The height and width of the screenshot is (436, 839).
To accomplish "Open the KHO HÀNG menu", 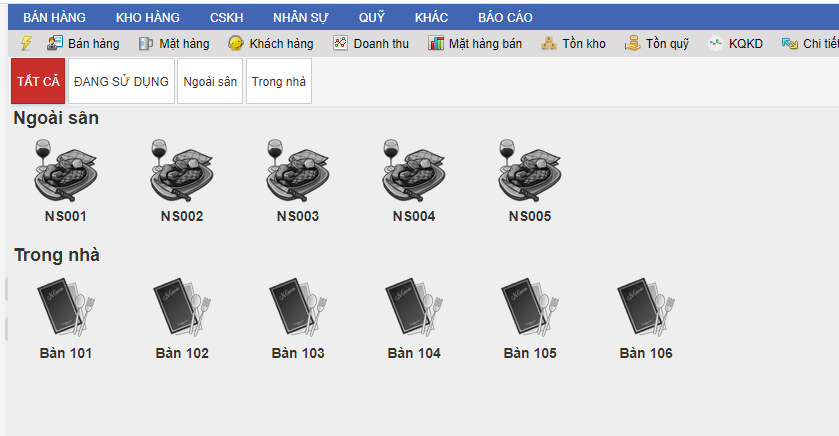I will tap(148, 18).
